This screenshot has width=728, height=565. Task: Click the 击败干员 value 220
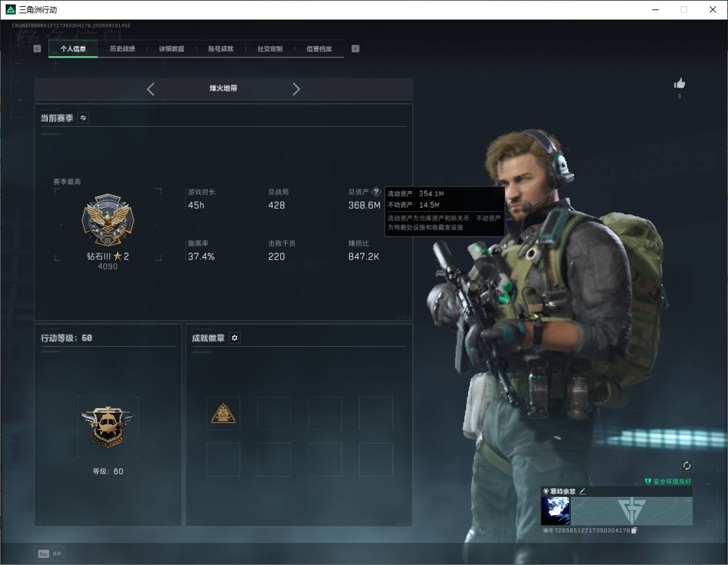click(x=276, y=256)
